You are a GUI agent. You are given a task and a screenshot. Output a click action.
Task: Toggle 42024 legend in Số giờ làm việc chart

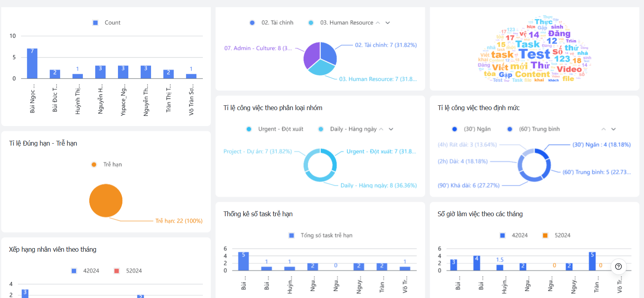pos(514,235)
